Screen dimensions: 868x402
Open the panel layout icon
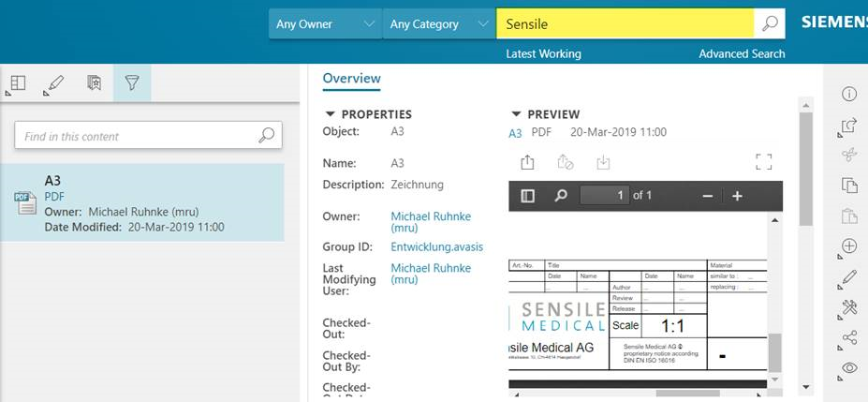17,83
